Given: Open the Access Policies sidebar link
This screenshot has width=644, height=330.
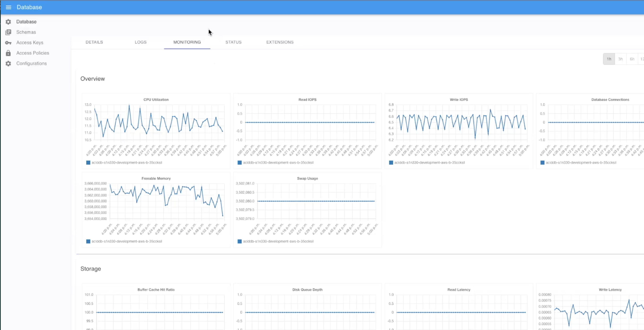Looking at the screenshot, I should (x=33, y=53).
